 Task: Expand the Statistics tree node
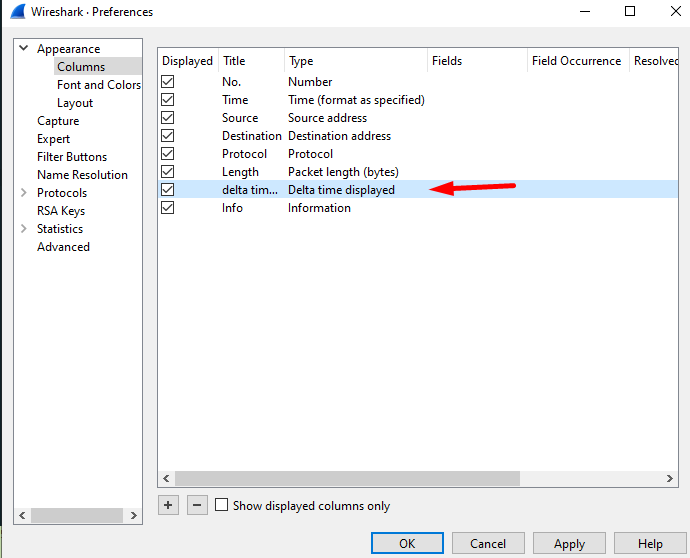[x=23, y=229]
